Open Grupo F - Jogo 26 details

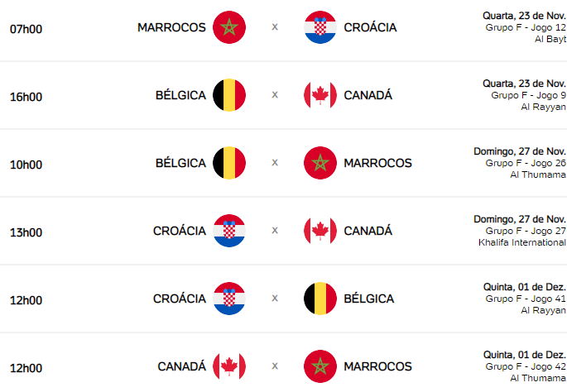pos(526,163)
